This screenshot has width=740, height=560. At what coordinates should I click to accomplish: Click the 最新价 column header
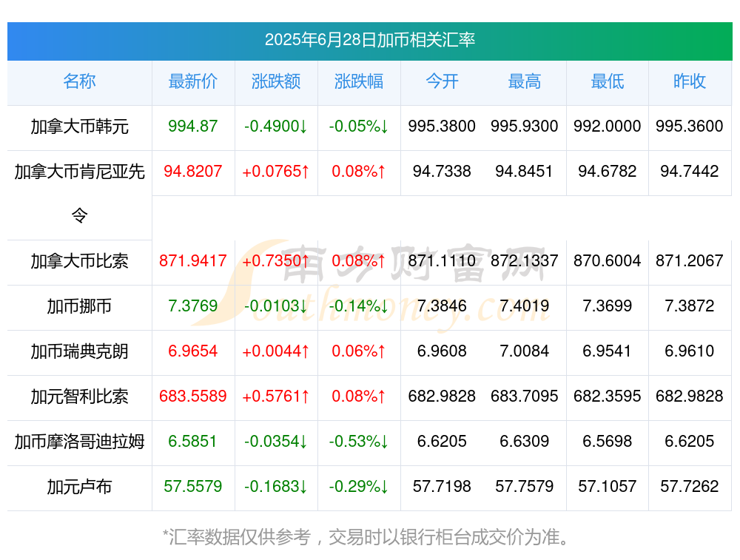[193, 81]
